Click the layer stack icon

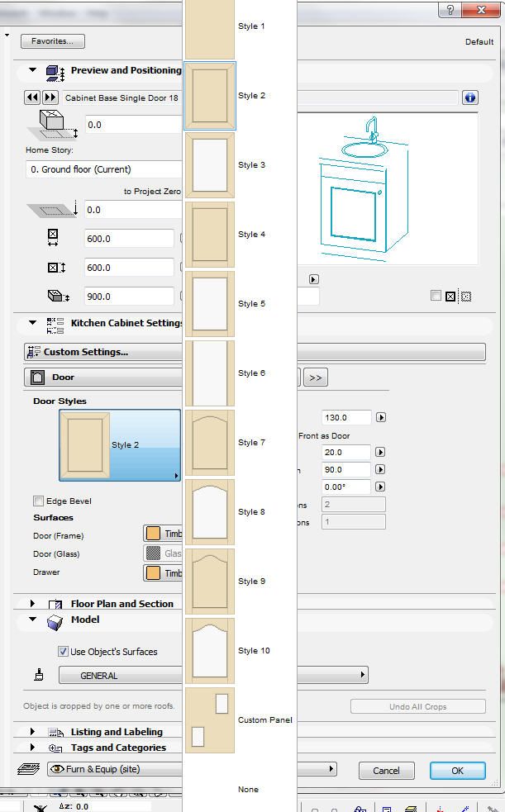pos(28,769)
